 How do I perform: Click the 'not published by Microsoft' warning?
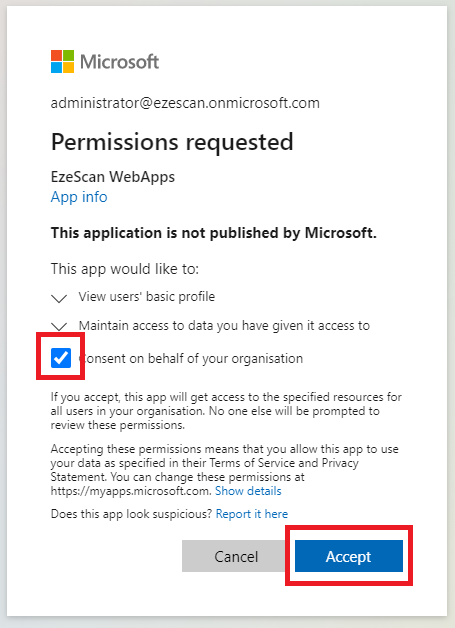[214, 233]
